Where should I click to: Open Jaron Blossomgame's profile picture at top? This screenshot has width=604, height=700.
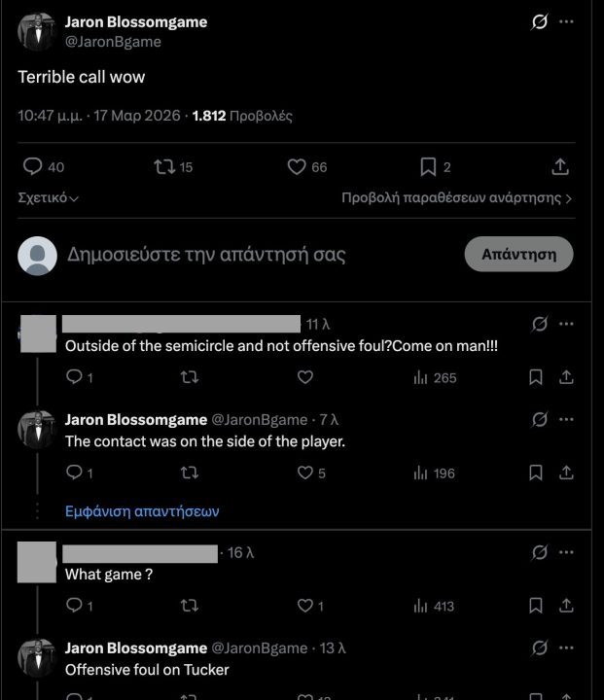coord(37,32)
